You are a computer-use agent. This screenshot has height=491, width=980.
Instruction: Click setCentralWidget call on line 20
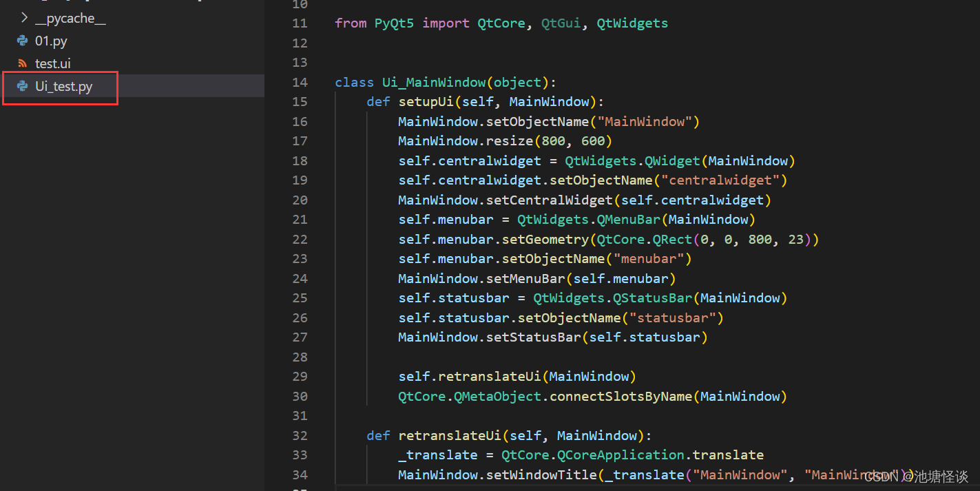tap(549, 200)
